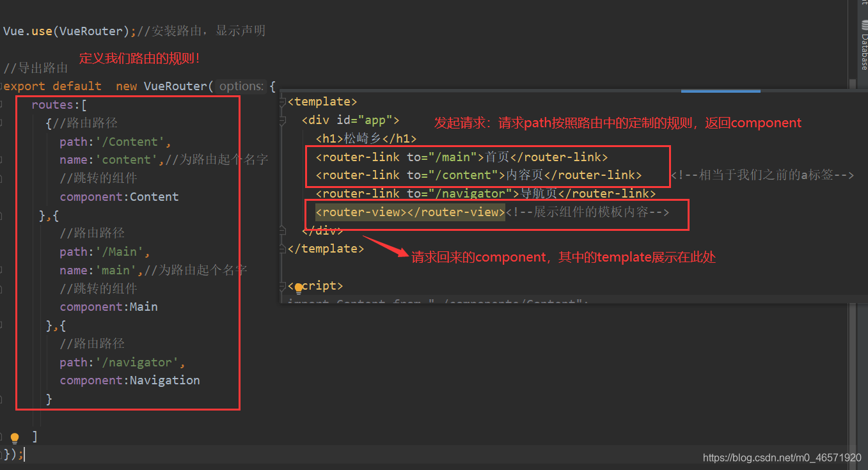Click the closing </template> tag text
This screenshot has width=868, height=470.
[x=326, y=248]
